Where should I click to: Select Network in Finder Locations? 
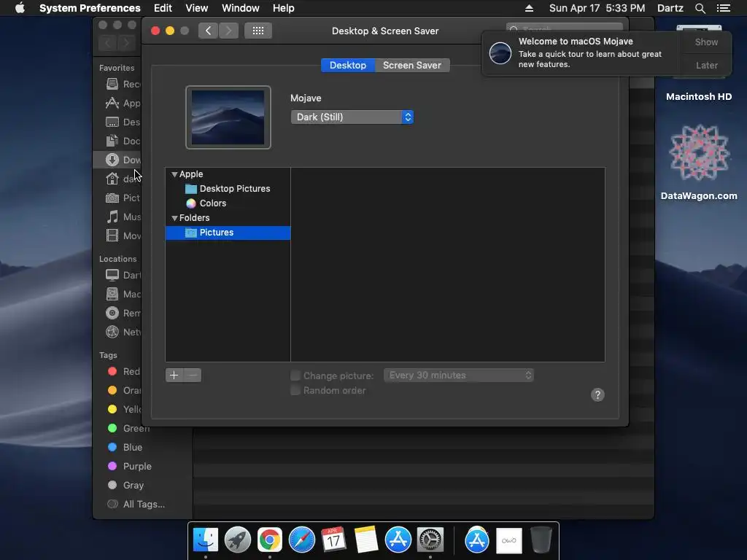tap(123, 332)
